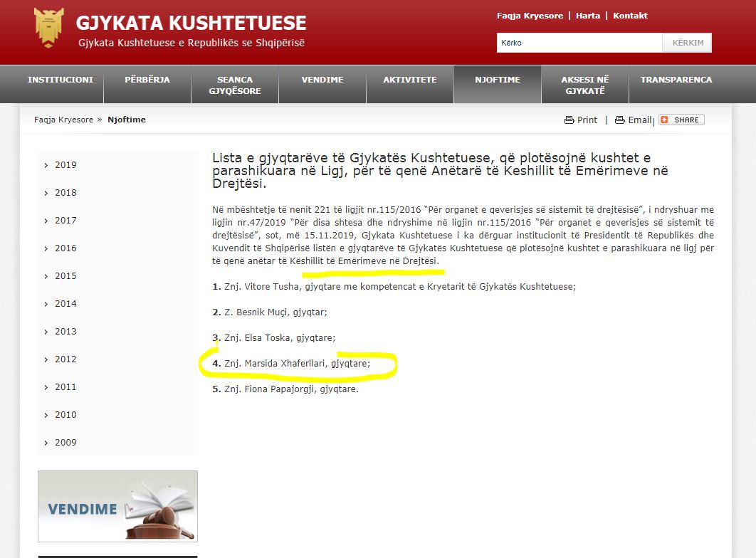The width and height of the screenshot is (756, 558).
Task: Open the 2009 archive year
Action: 65,443
